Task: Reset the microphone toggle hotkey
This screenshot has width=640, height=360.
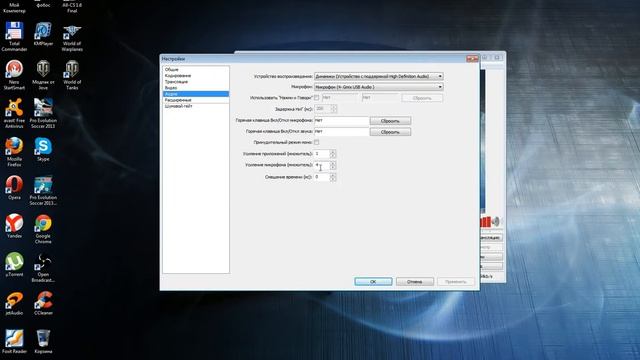Action: pyautogui.click(x=390, y=121)
